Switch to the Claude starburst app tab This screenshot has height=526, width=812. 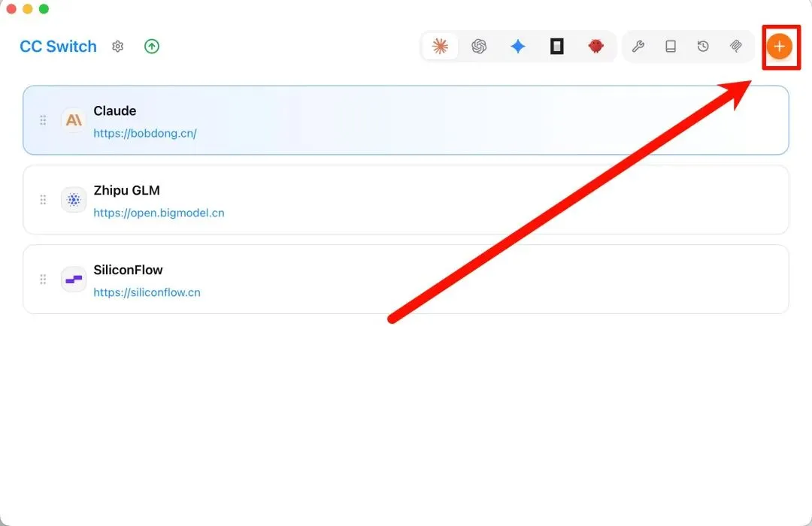440,47
